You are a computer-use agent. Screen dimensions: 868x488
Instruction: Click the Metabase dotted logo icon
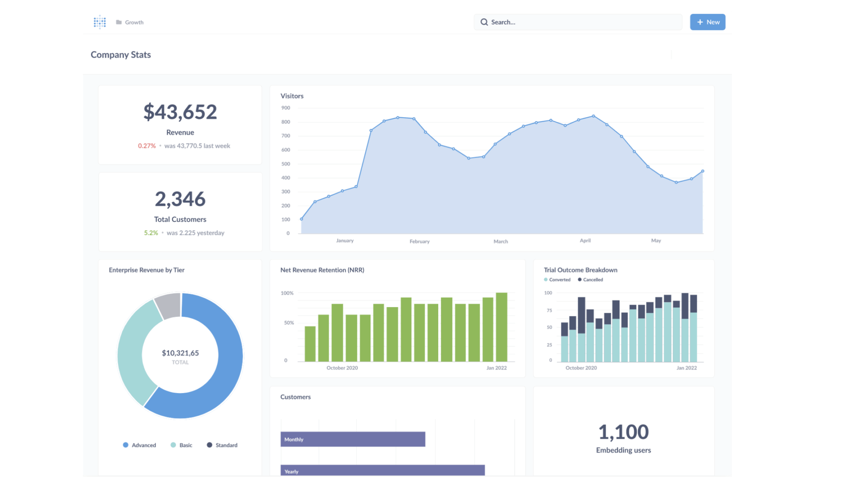(100, 22)
